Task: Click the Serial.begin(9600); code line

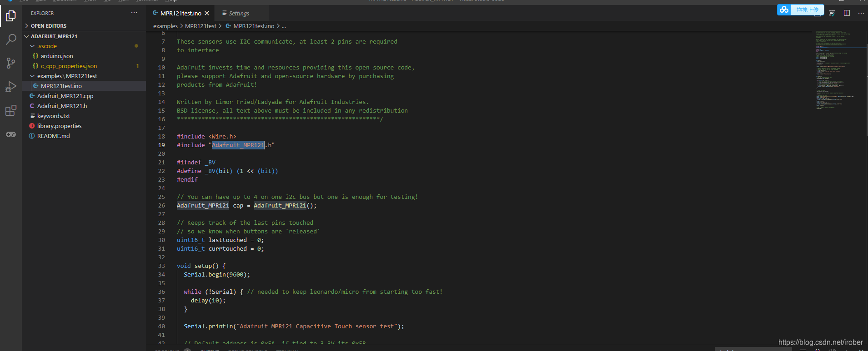Action: coord(217,275)
